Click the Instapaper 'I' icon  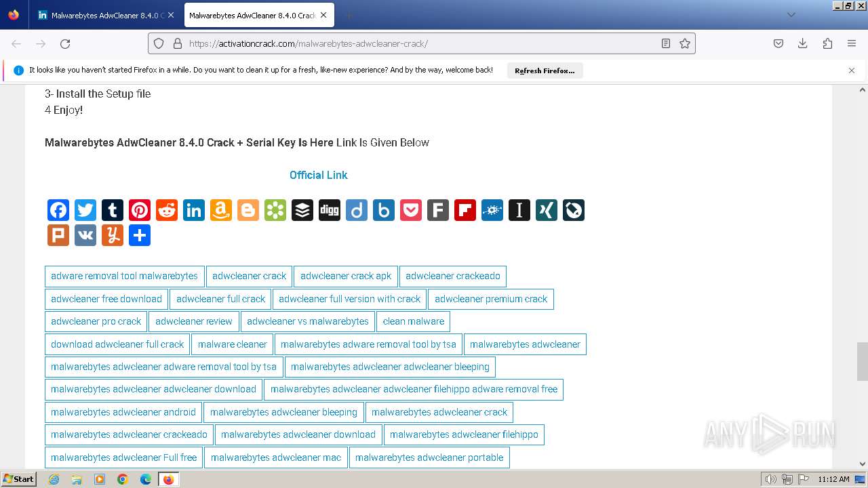tap(519, 210)
